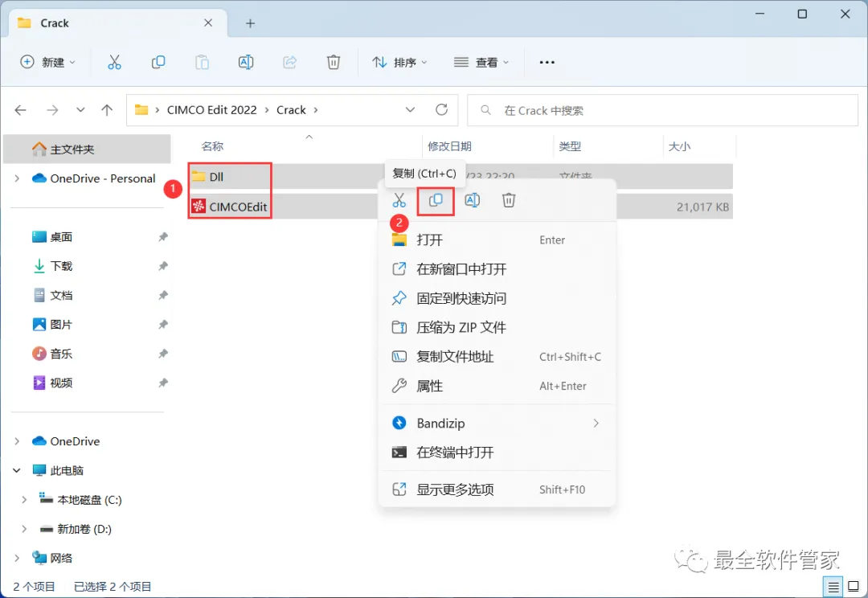Screen dimensions: 868x598
Task: Select 主文件夹 in the sidebar
Action: pyautogui.click(x=87, y=149)
